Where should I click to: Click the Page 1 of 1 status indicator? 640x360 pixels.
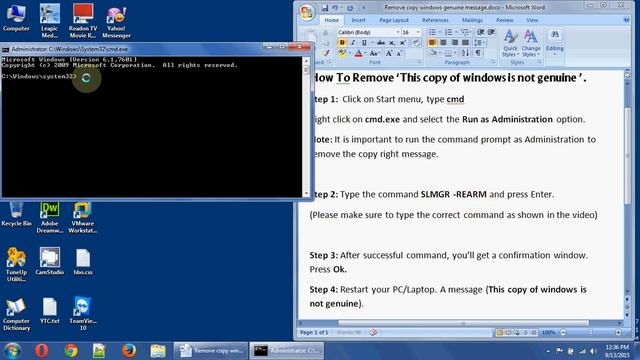click(x=314, y=333)
